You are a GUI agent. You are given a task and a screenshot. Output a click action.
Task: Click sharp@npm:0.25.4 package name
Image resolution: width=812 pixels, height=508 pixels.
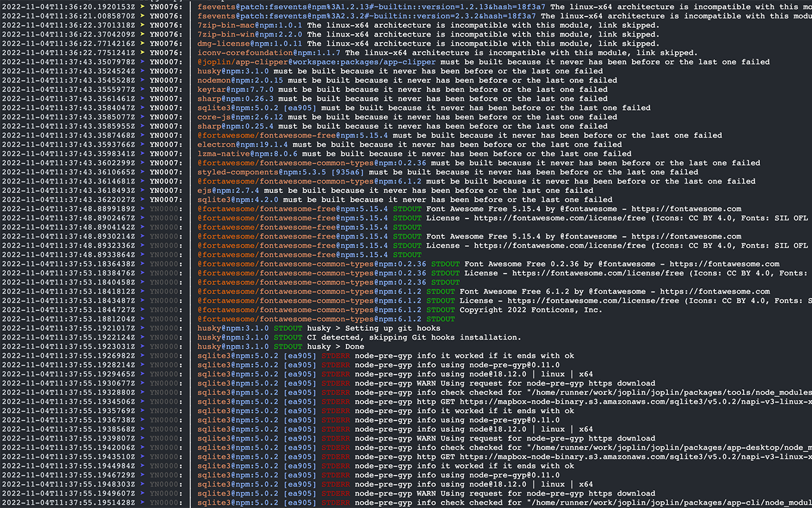tap(235, 126)
